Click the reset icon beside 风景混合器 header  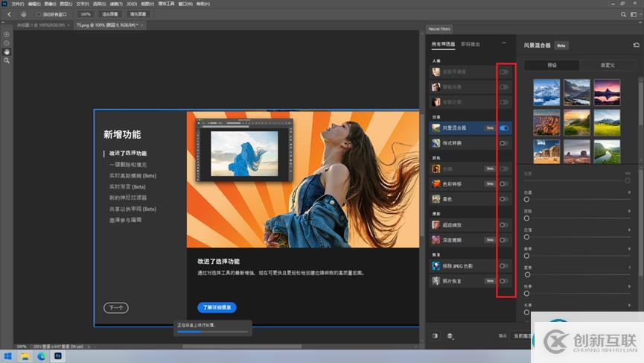click(x=636, y=45)
